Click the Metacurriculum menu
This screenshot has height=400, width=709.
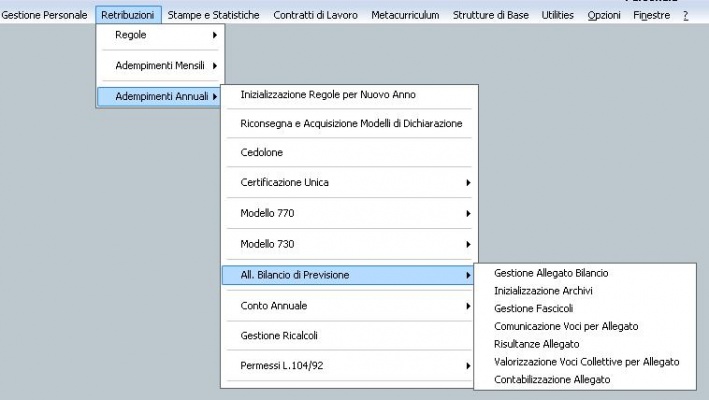coord(404,16)
